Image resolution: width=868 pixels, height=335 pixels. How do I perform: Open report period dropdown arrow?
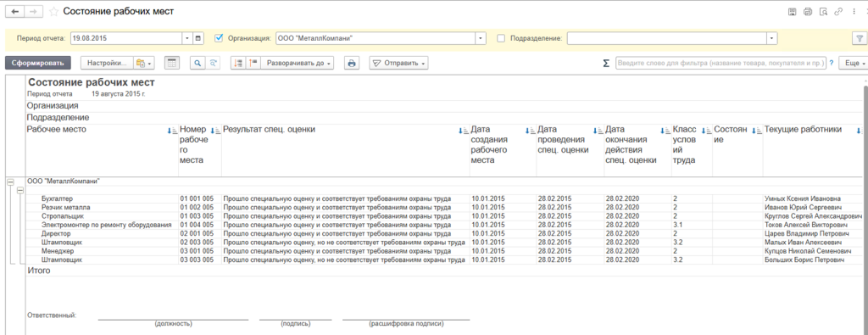click(187, 38)
